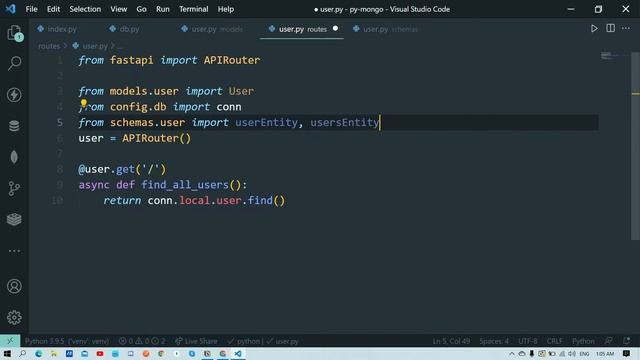Open the File menu
This screenshot has height=360, width=640.
coord(31,9)
